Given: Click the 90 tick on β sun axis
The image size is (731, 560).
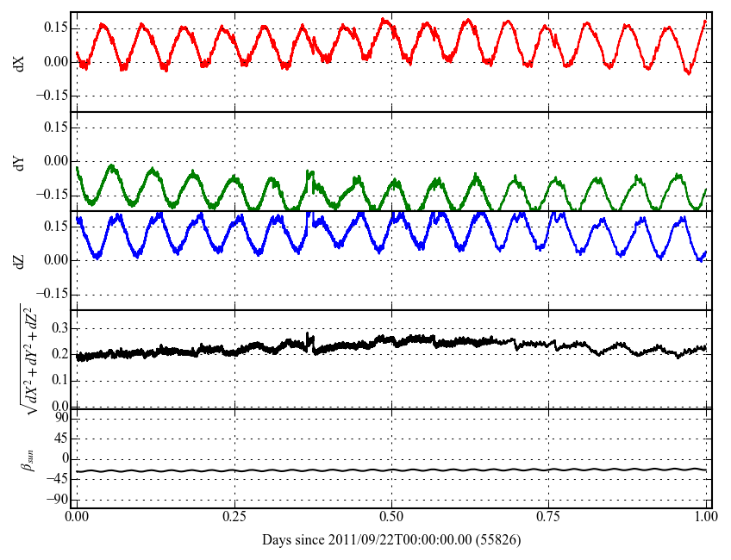Looking at the screenshot, I should tap(61, 418).
